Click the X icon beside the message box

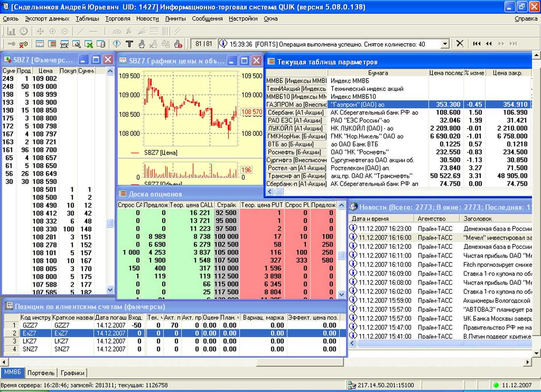coord(459,44)
